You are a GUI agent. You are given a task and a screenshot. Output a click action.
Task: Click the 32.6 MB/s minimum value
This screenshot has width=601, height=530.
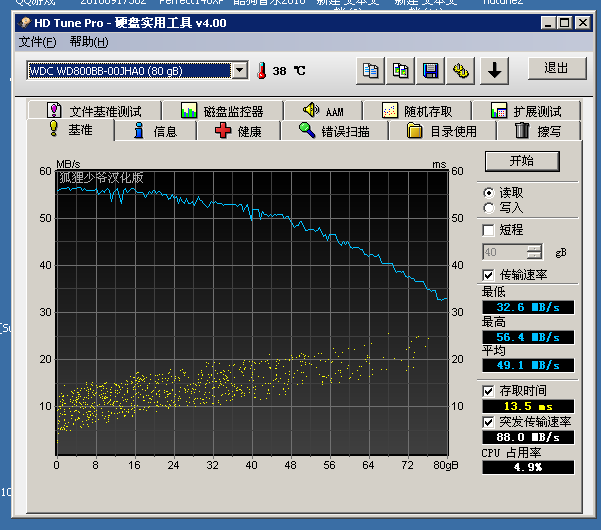pos(528,307)
